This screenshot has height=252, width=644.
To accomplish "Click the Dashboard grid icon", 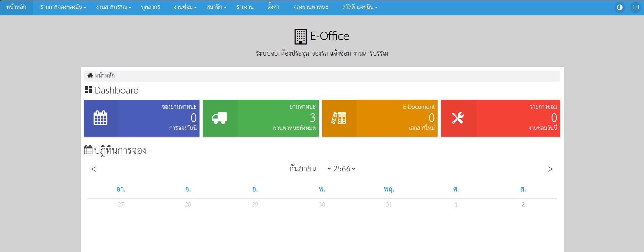I will (88, 90).
